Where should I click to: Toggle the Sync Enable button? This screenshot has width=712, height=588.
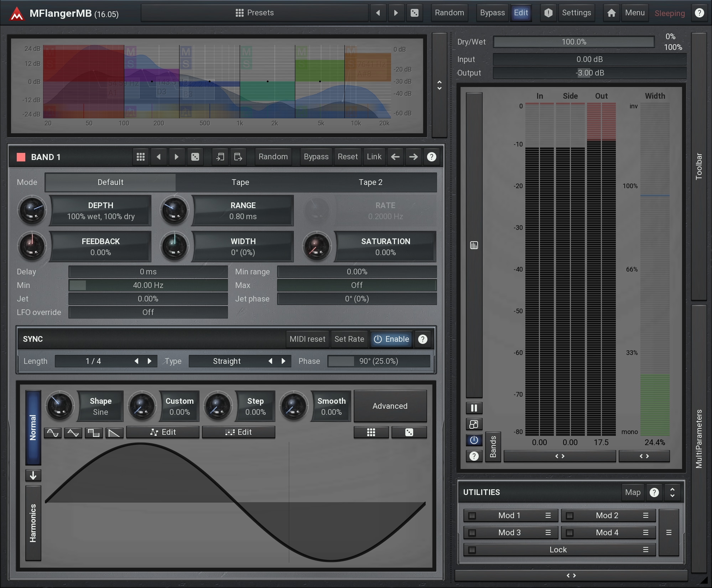pos(391,339)
